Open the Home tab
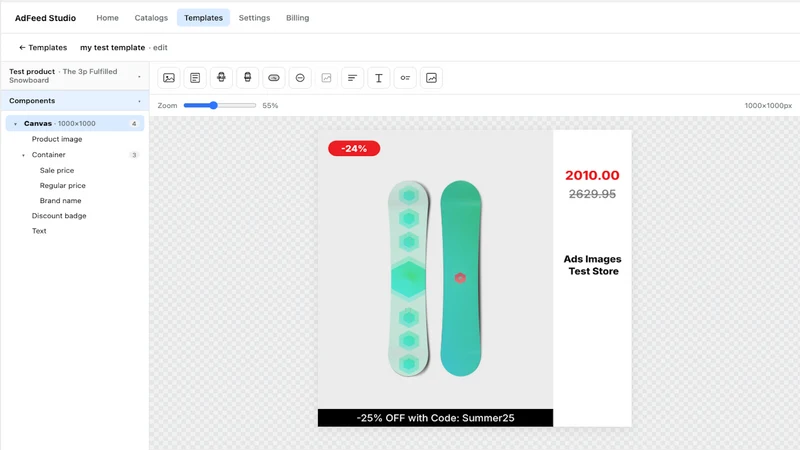 tap(107, 18)
